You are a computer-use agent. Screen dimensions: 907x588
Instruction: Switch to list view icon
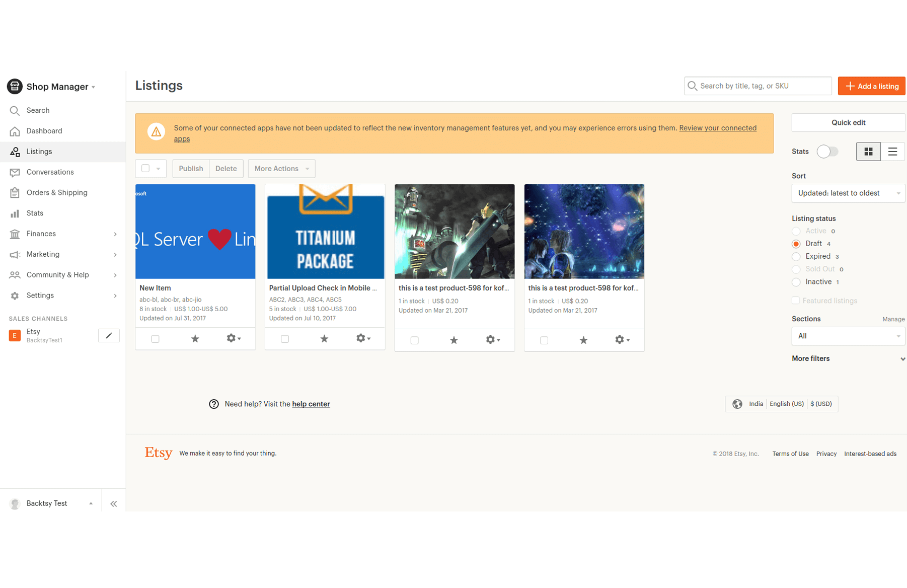(892, 152)
